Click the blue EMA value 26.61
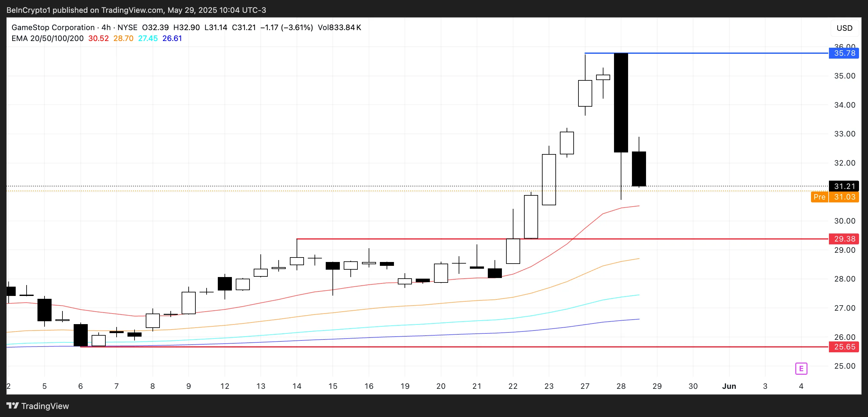Viewport: 868px width, 417px height. coord(172,38)
